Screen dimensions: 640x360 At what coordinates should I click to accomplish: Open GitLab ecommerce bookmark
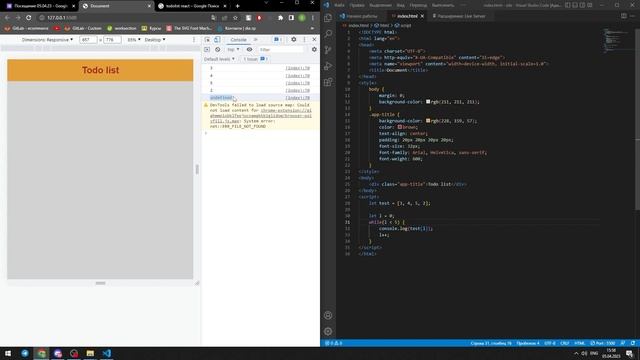[27, 28]
